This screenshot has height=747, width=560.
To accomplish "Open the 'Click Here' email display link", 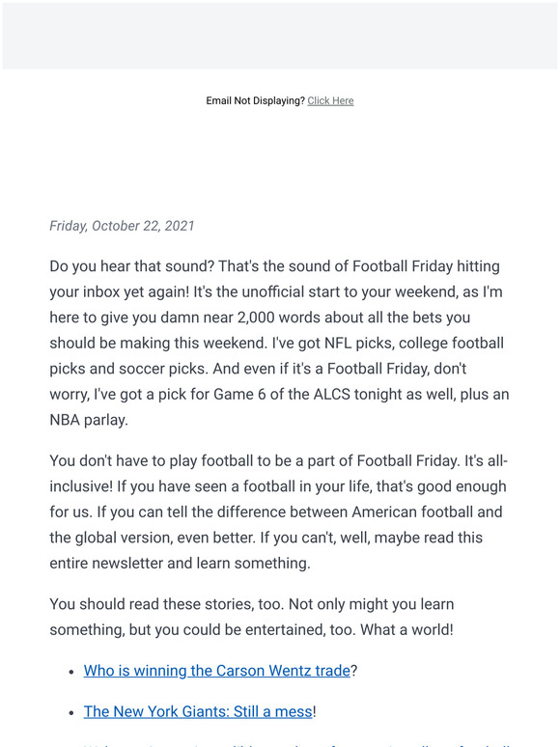I will (330, 100).
